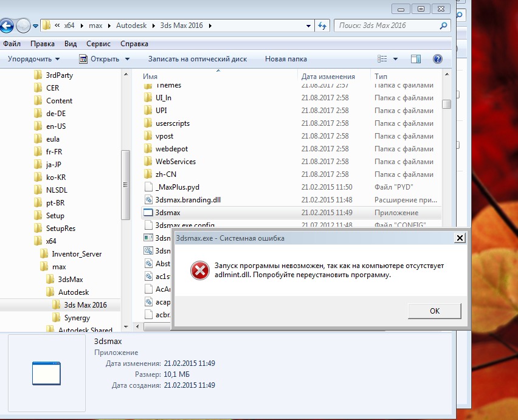
Task: Click file list scroll-left arrow
Action: 138,327
